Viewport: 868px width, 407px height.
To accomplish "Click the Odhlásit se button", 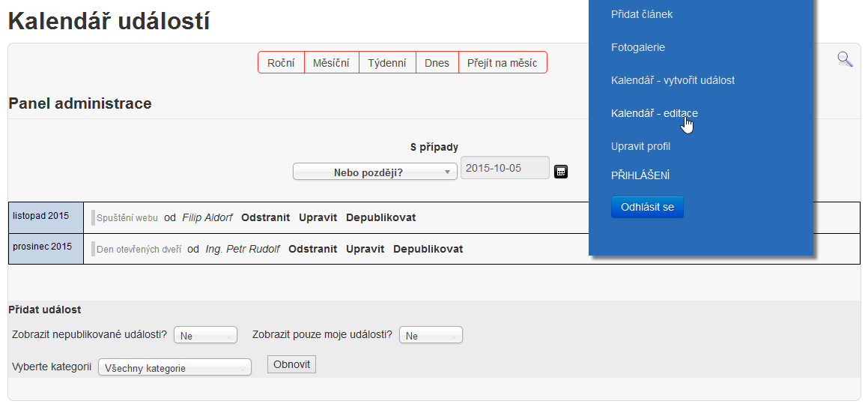I will [647, 208].
